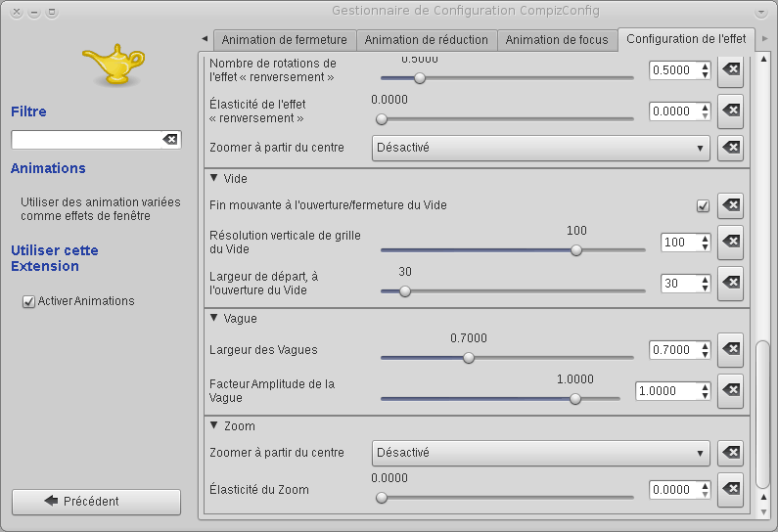Click Largeur de départ spinner arrows
This screenshot has width=778, height=532.
pos(705,284)
